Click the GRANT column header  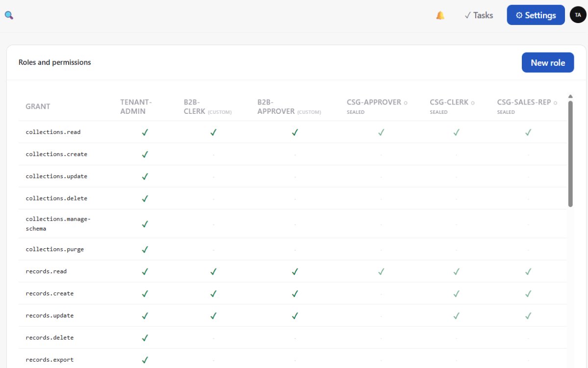[38, 106]
